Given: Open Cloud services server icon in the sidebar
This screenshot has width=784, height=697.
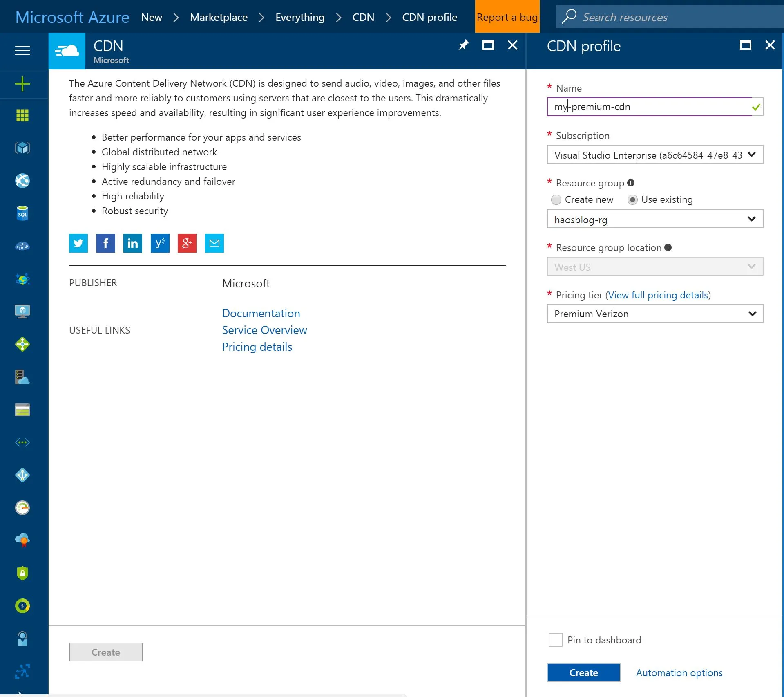Looking at the screenshot, I should click(x=22, y=377).
